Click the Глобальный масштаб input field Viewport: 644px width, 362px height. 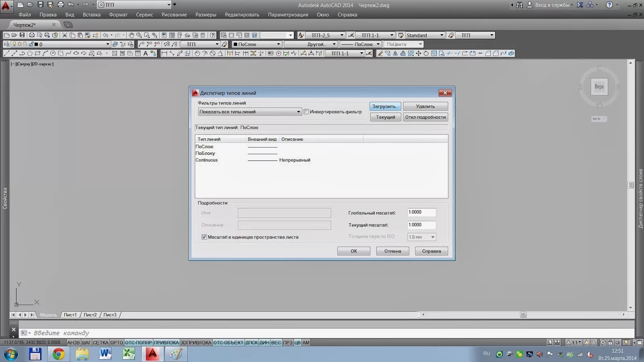[421, 212]
